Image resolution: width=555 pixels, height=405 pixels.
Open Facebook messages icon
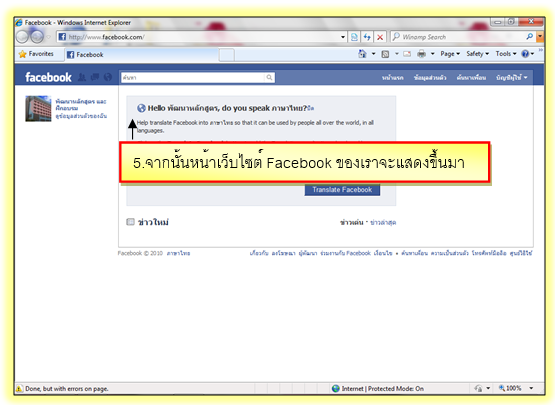95,77
